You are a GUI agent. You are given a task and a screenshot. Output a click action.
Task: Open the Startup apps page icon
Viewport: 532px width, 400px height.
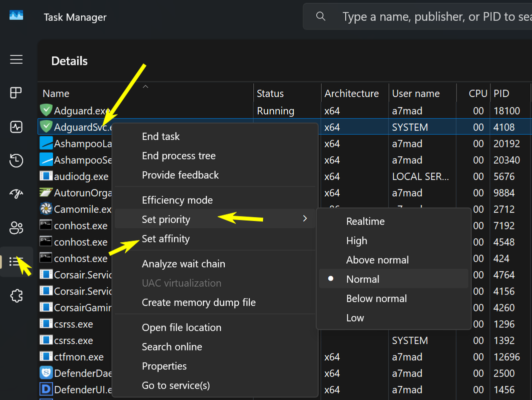(x=16, y=193)
